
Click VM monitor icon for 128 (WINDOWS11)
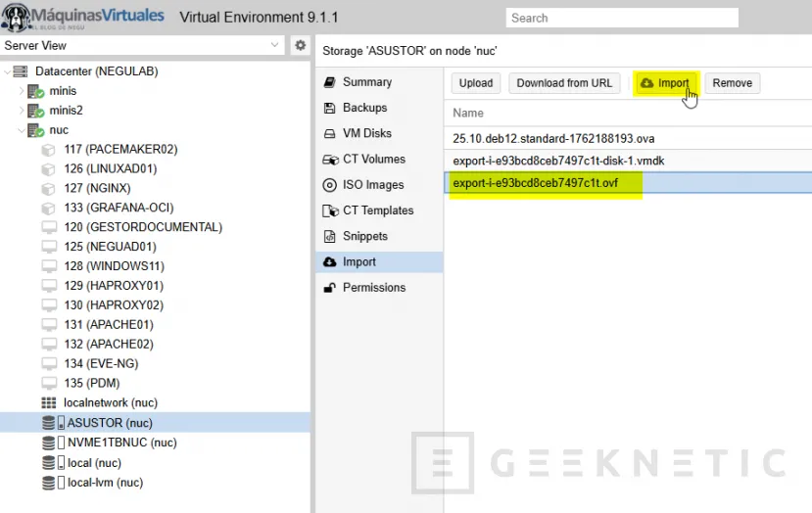49,266
